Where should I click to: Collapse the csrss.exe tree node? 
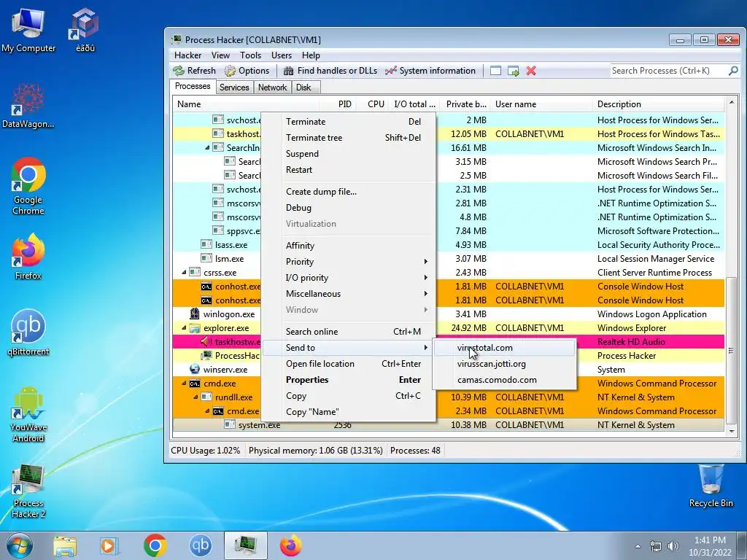[x=185, y=273]
